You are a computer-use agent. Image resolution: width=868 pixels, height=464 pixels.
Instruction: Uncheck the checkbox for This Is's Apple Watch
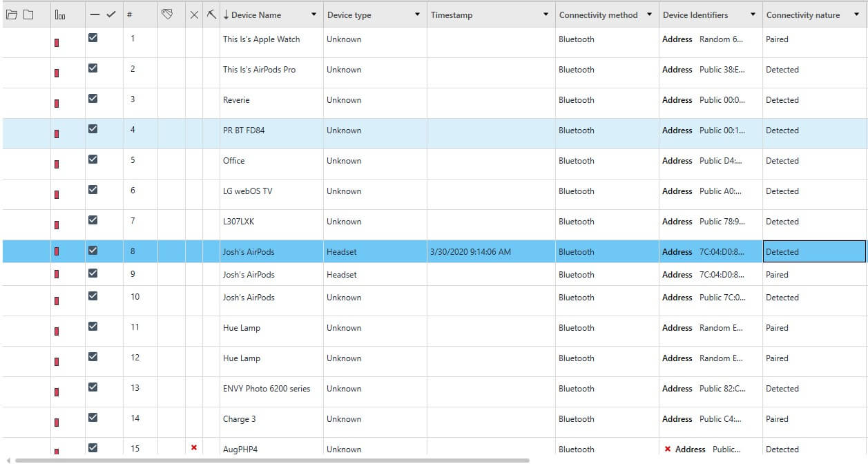coord(92,39)
